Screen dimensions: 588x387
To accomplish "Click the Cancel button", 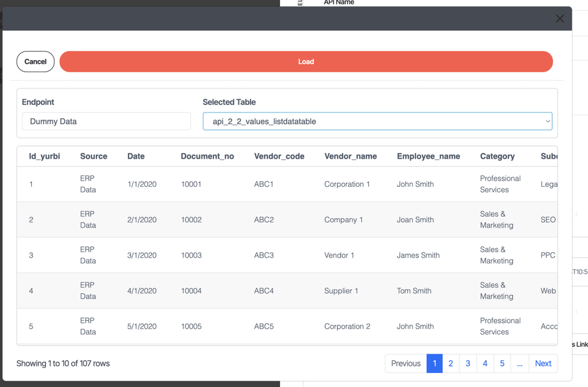I will (x=36, y=61).
